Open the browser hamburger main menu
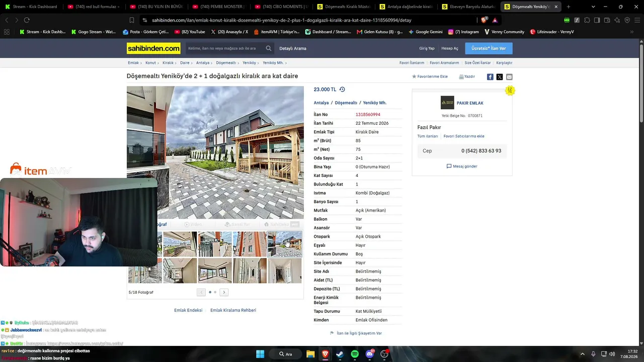 click(637, 20)
